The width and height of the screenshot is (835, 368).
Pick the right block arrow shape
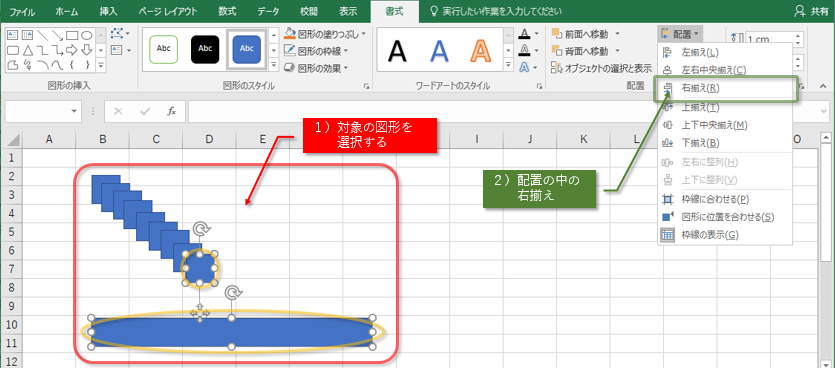pyautogui.click(x=72, y=50)
